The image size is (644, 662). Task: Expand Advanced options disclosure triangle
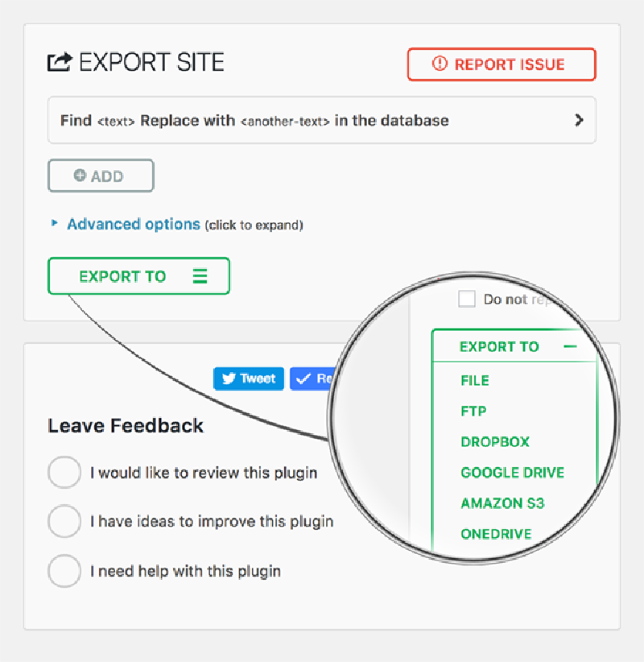(55, 223)
